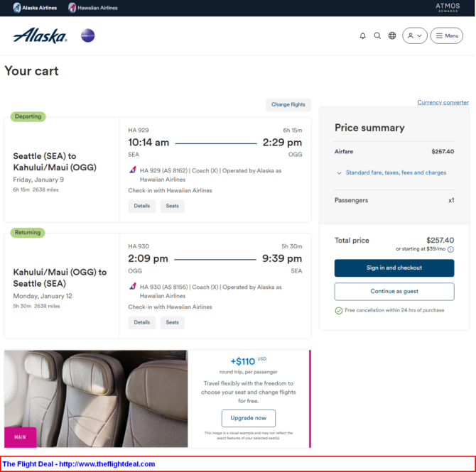Image resolution: width=476 pixels, height=472 pixels.
Task: Click the search magnifier icon
Action: [377, 35]
